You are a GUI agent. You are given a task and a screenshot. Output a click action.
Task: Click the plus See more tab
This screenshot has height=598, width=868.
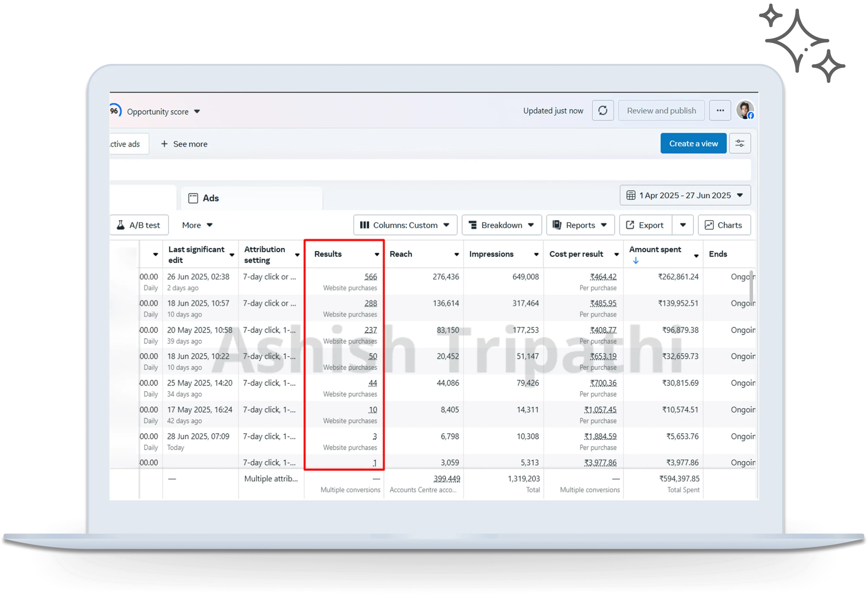184,144
